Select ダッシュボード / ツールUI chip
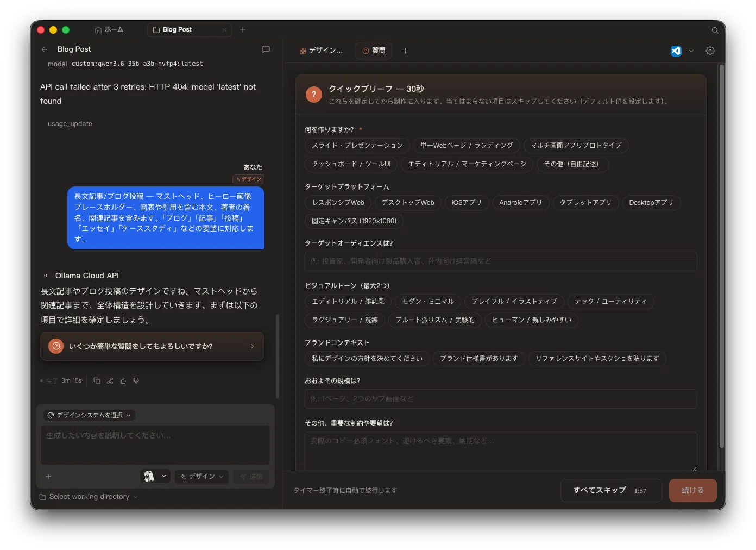This screenshot has width=756, height=550. 351,164
